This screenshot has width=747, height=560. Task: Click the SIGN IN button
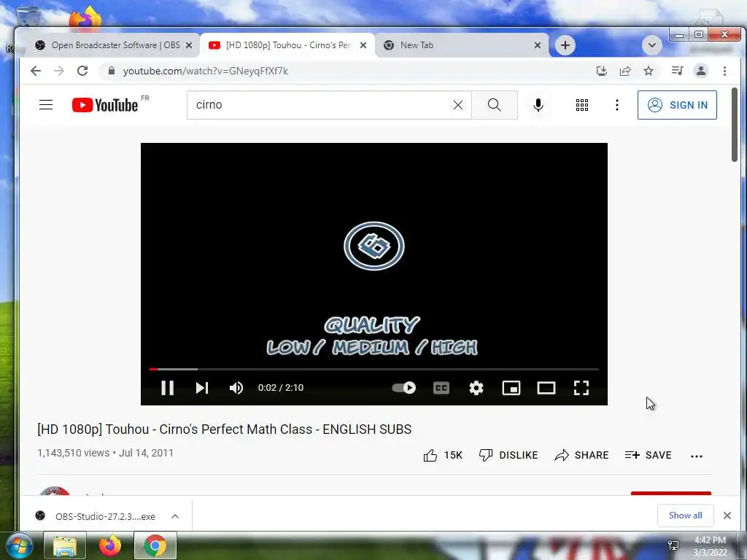[x=677, y=105]
